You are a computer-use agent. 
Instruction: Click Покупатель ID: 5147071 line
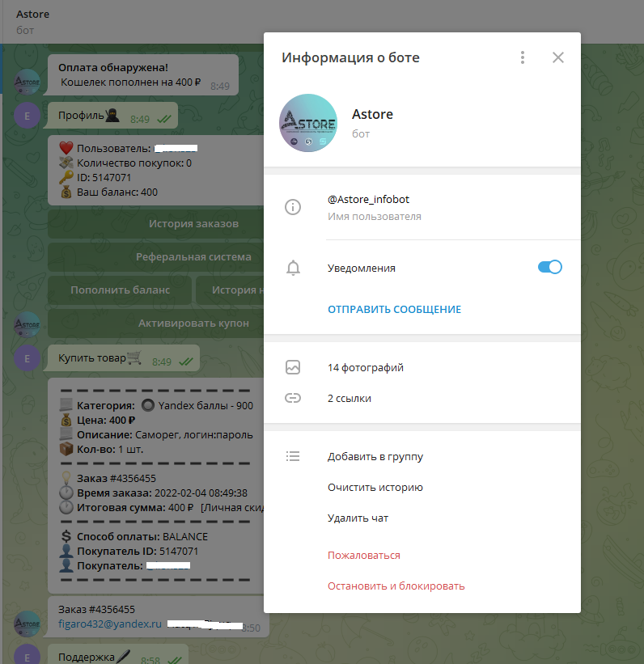[138, 552]
